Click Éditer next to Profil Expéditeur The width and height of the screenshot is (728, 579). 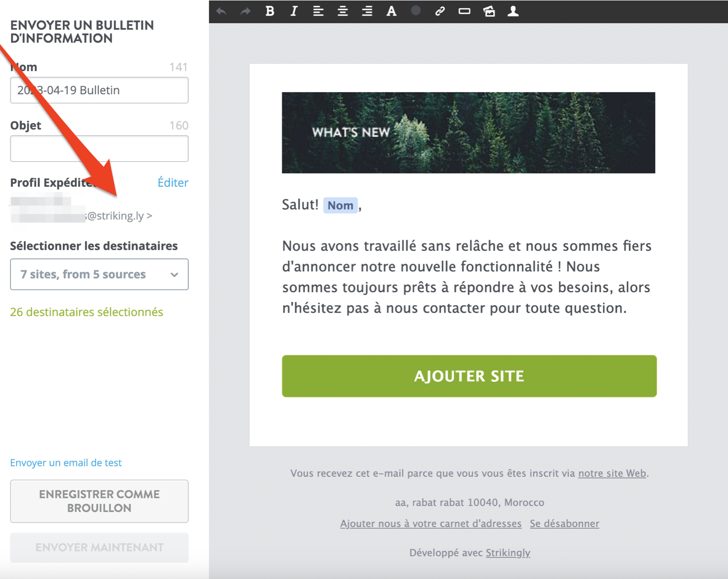[173, 183]
